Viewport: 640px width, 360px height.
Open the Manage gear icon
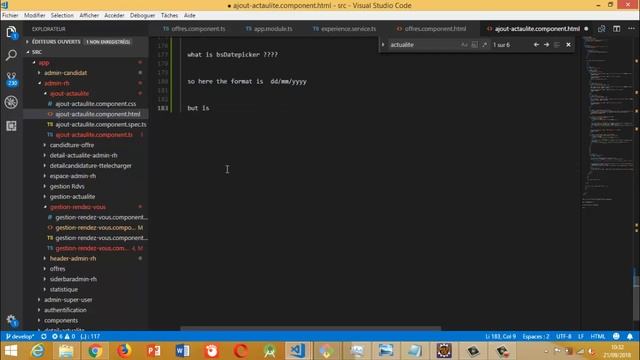tap(11, 320)
